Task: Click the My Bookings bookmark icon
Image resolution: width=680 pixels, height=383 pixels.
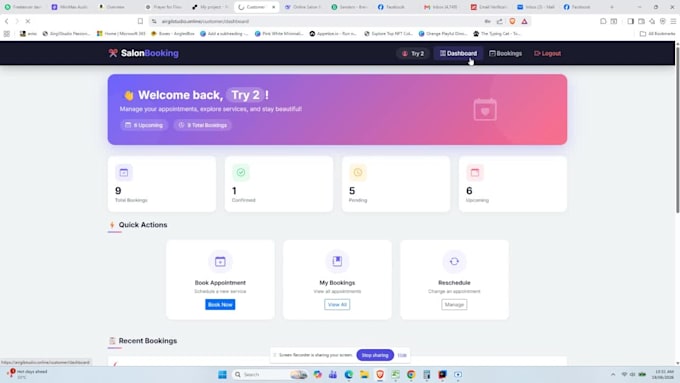Action: (337, 261)
